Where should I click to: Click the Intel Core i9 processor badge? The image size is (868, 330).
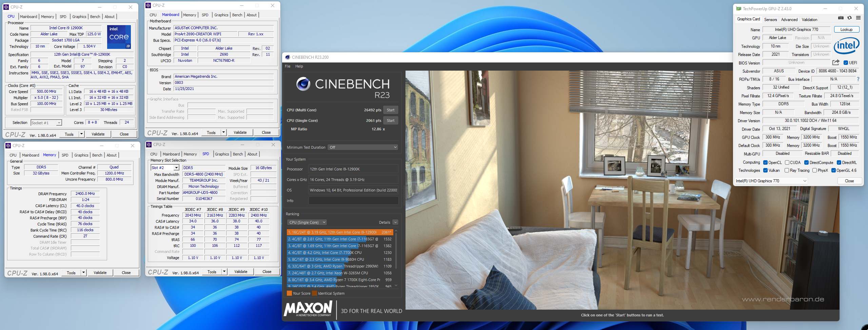[x=119, y=37]
